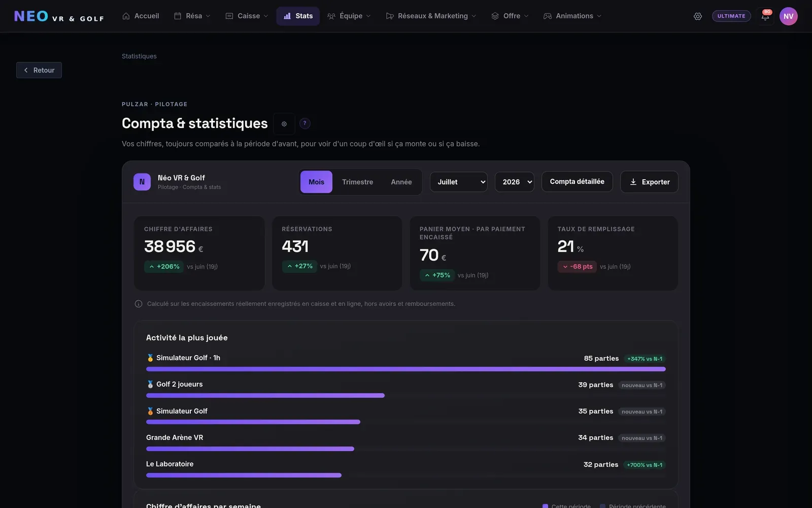Click the Exporter button
812x508 pixels.
[649, 182]
